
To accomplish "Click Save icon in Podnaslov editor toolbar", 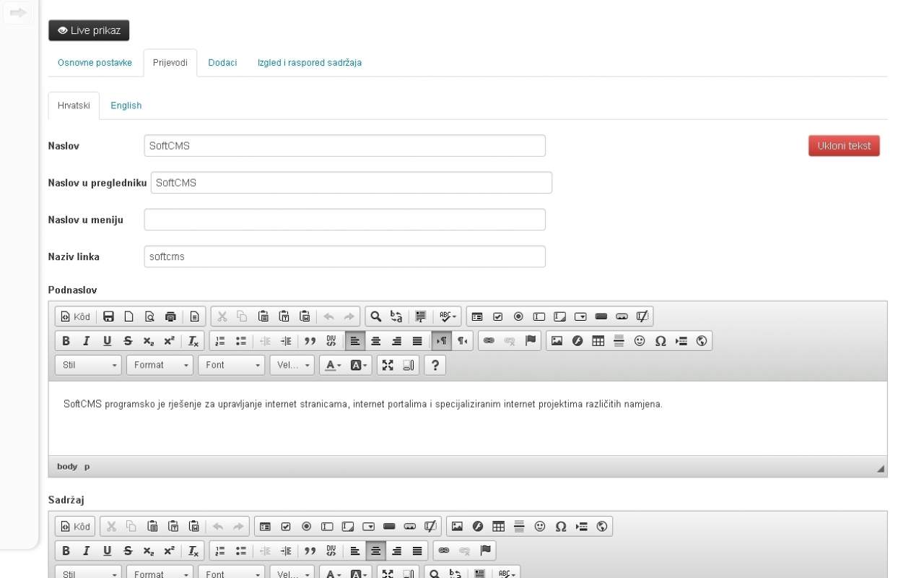I will (109, 316).
